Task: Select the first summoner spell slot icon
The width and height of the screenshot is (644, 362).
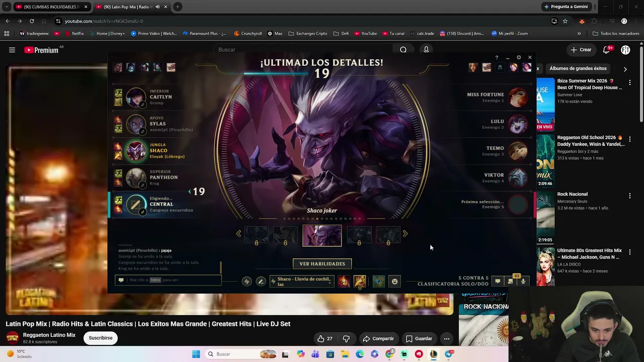Action: tap(344, 282)
